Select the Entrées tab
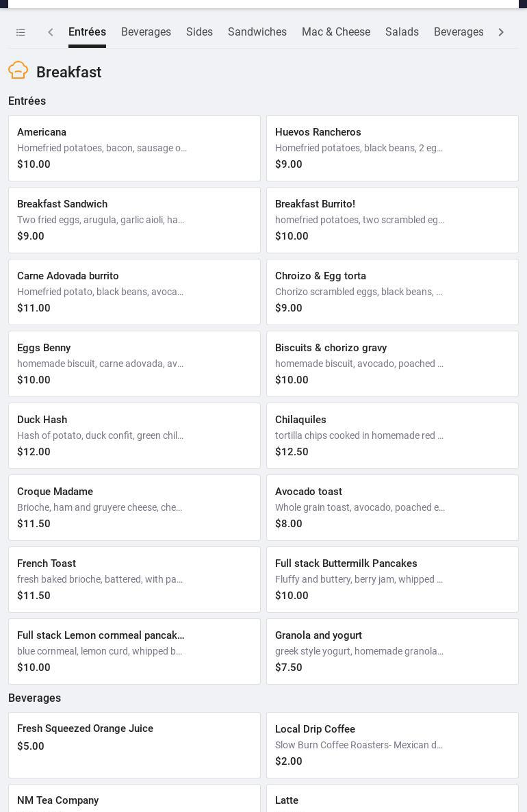 (x=87, y=32)
